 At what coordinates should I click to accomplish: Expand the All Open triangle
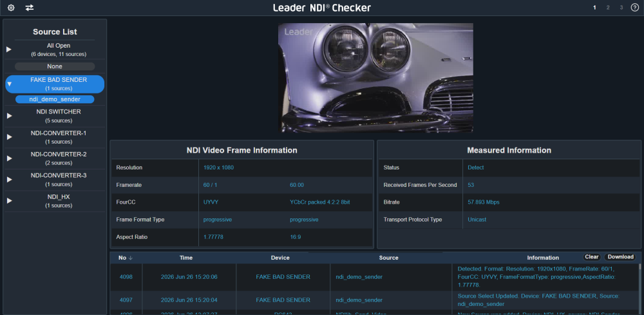click(9, 50)
